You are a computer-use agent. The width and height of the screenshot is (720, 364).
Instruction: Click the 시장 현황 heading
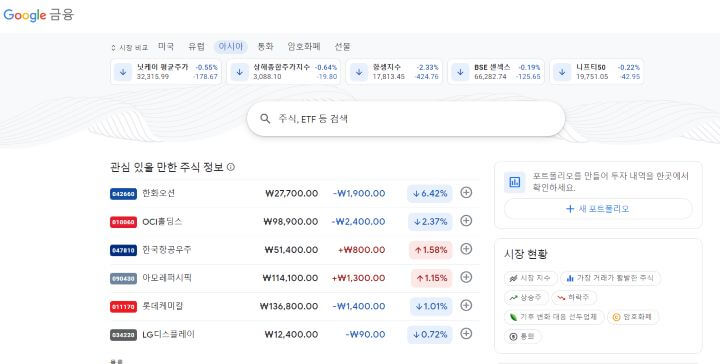coord(526,254)
